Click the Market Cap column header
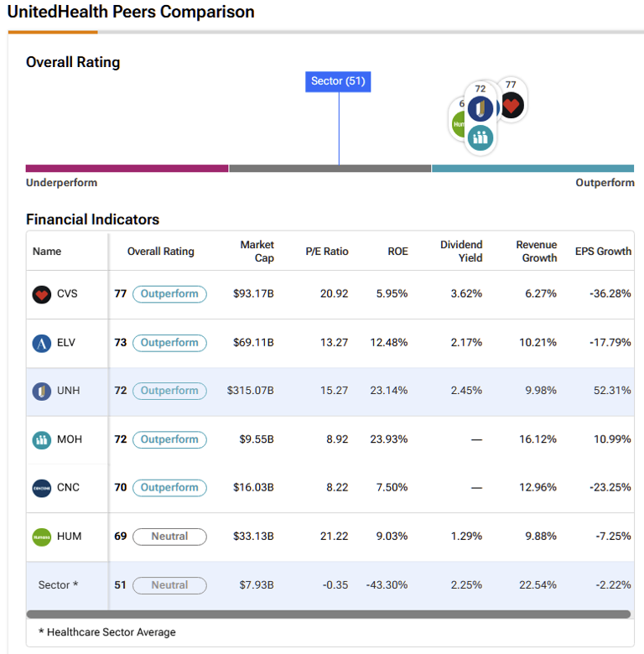 click(x=257, y=252)
